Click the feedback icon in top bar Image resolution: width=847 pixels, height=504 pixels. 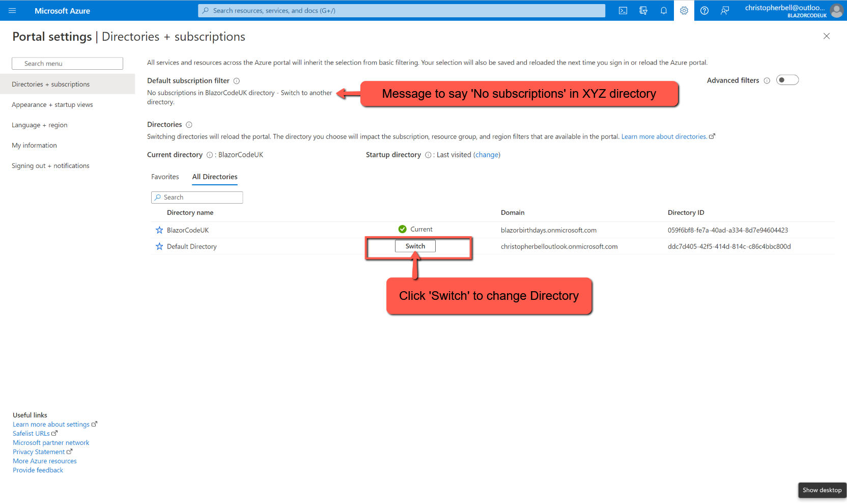pyautogui.click(x=725, y=10)
